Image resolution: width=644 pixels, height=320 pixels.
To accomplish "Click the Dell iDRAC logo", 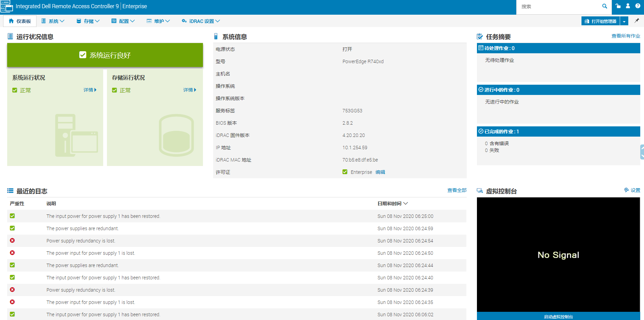I will (x=7, y=6).
